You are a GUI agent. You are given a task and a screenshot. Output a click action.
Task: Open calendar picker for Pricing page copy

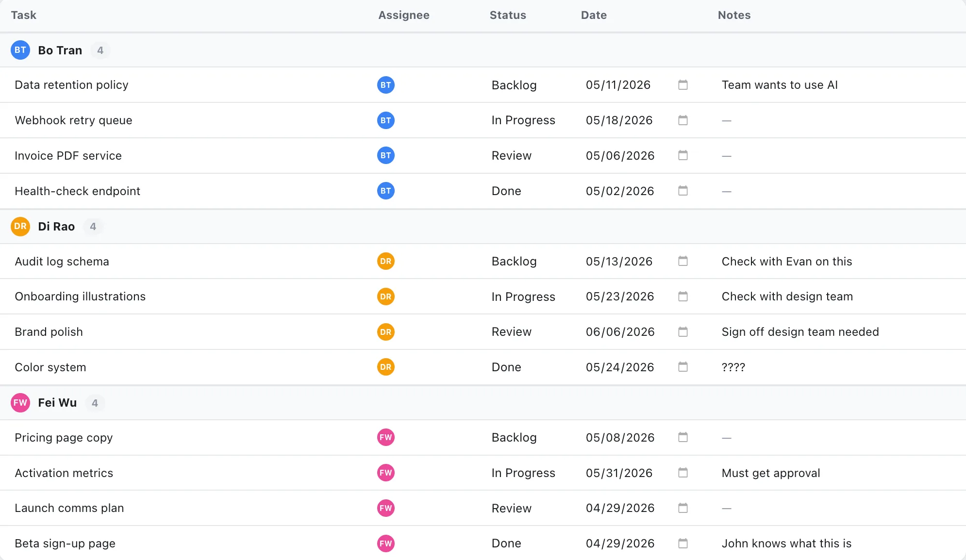(x=683, y=437)
